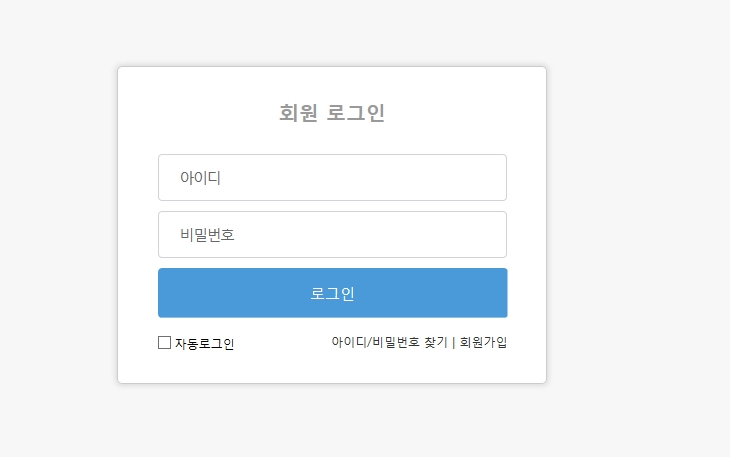Click the separator bar between the footer links

coord(453,343)
